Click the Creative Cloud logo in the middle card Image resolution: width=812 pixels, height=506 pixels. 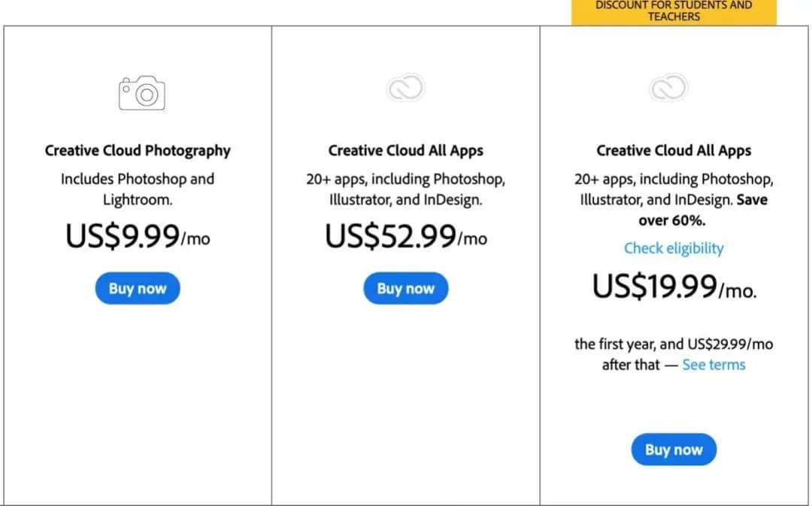tap(405, 88)
